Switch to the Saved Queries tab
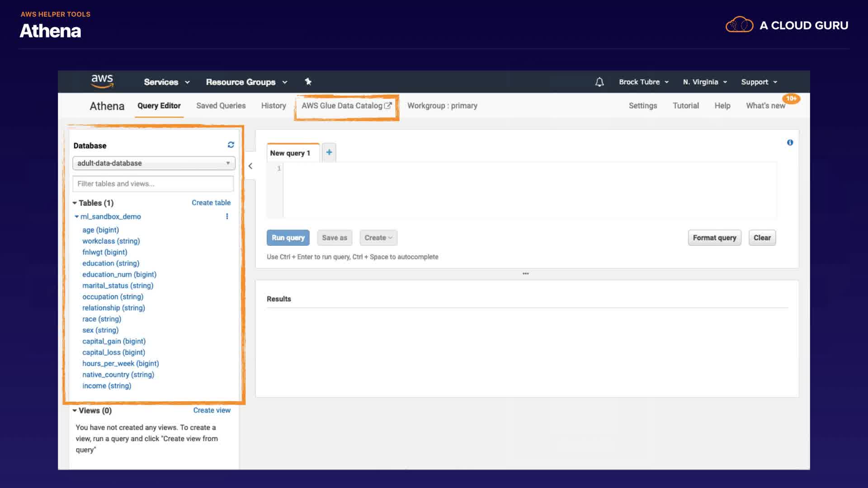Image resolution: width=868 pixels, height=488 pixels. point(221,106)
